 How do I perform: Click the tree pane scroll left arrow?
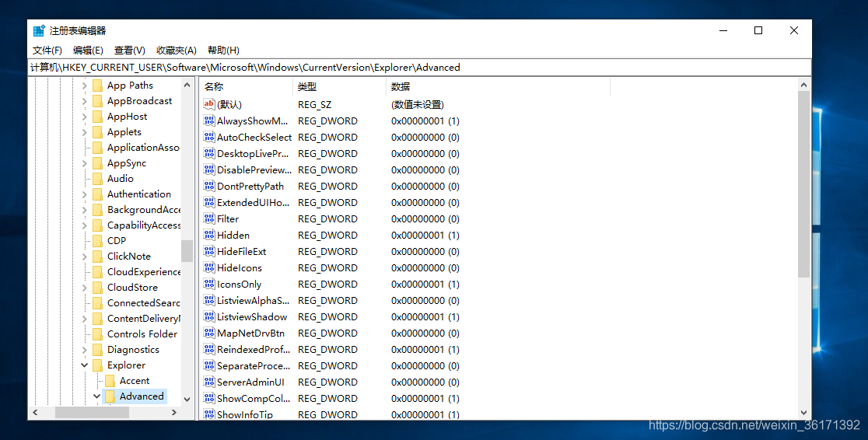36,412
